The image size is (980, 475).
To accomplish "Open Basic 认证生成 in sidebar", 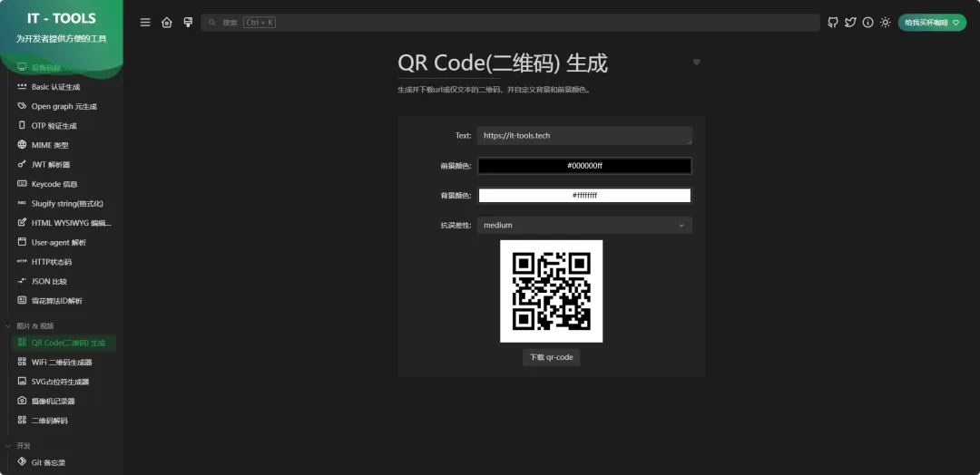I will (x=64, y=87).
